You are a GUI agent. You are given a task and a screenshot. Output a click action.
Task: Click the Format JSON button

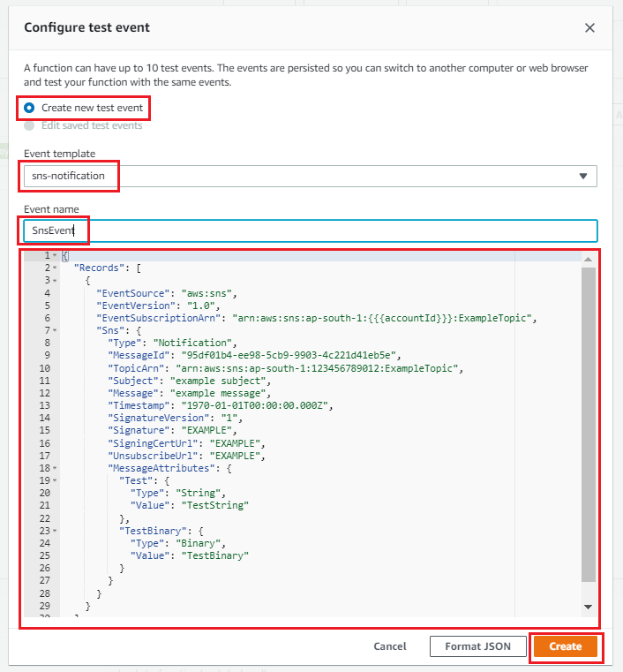point(477,646)
